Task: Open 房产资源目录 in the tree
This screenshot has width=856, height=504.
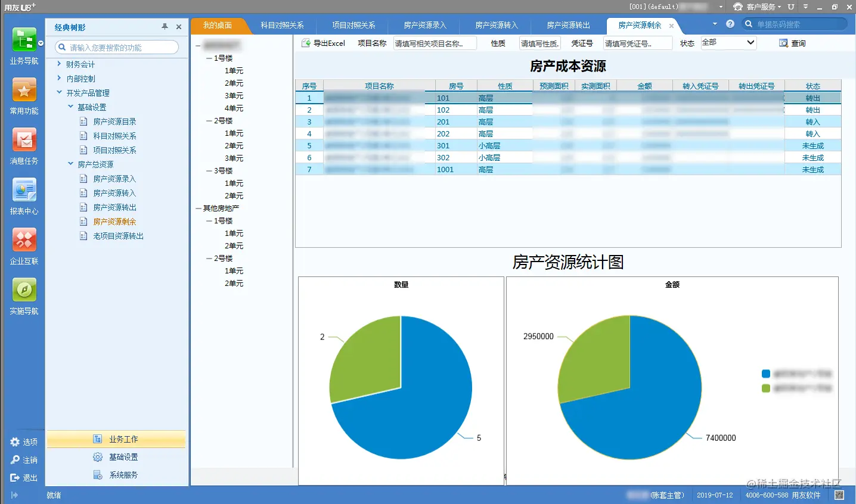Action: pos(114,122)
